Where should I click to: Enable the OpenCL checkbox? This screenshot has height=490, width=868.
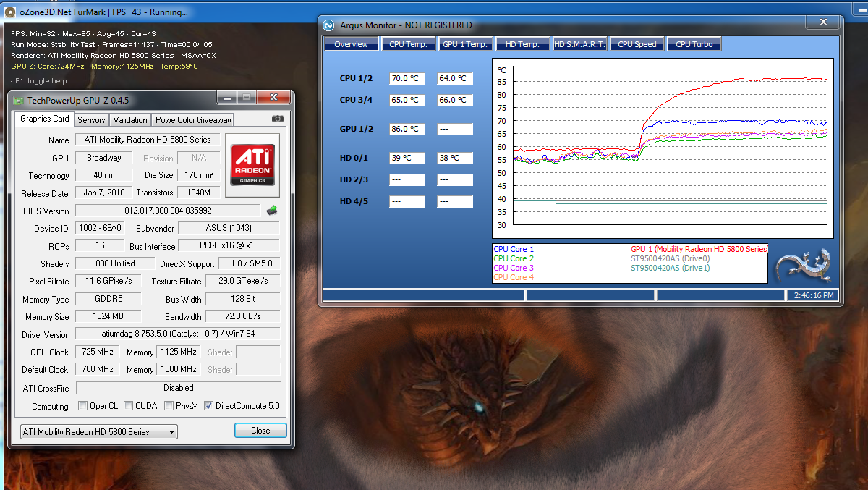pos(82,406)
